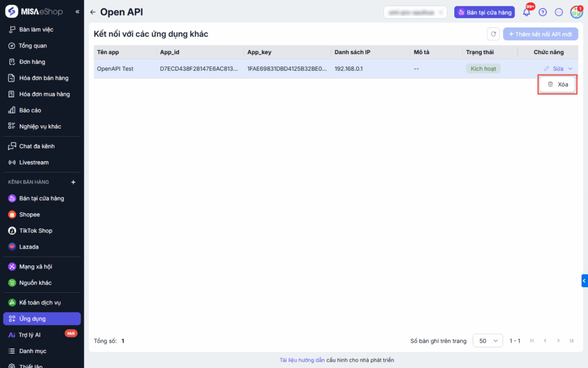Select the OpenAPI Test table row
This screenshot has width=588, height=368.
287,69
